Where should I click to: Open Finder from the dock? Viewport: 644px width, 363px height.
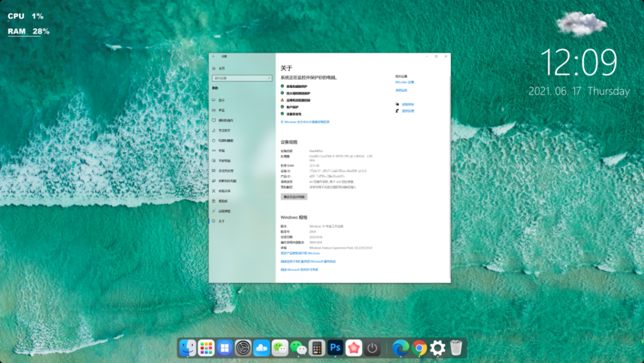tap(187, 348)
